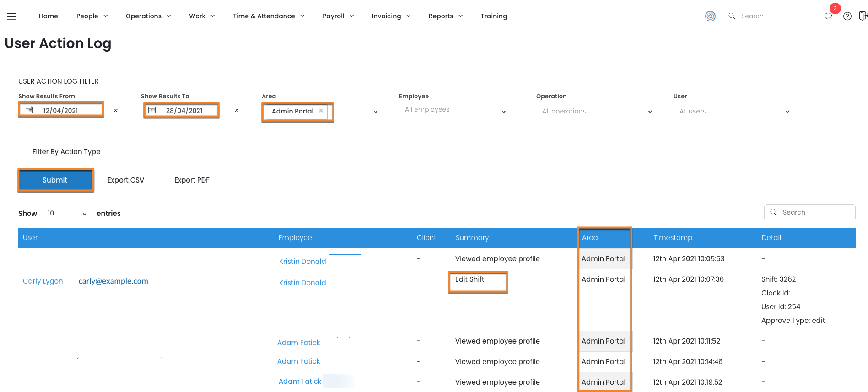Open Carly Lygon's user link
This screenshot has width=868, height=392.
pos(43,281)
